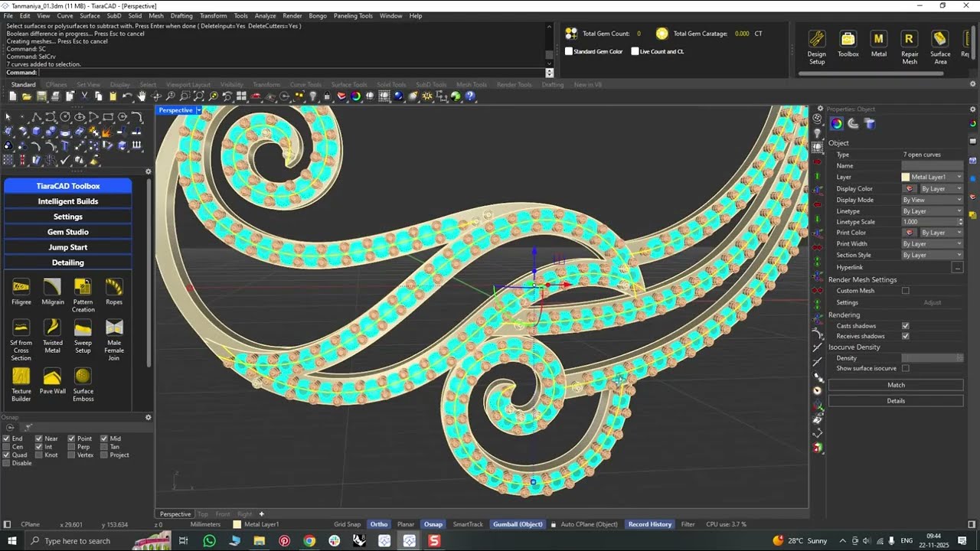The height and width of the screenshot is (551, 980).
Task: Open the Analyze menu
Action: click(x=265, y=16)
